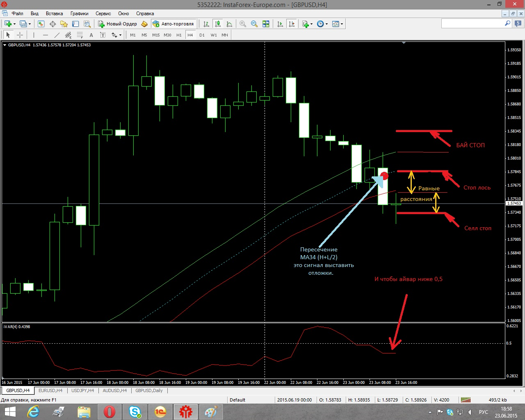The height and width of the screenshot is (420, 525).
Task: Open the Navigator panel (folder with star)
Action: [x=64, y=24]
